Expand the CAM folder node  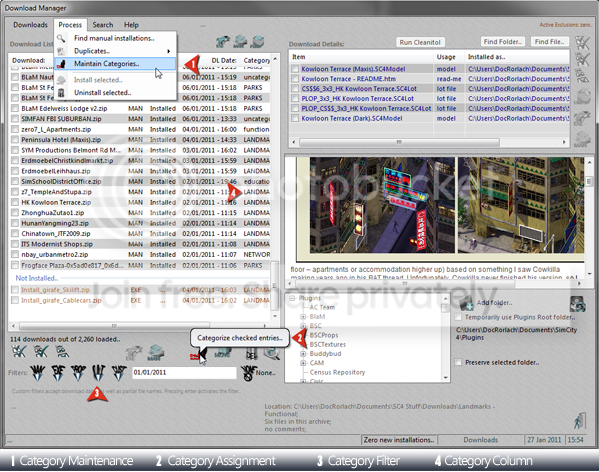click(303, 363)
